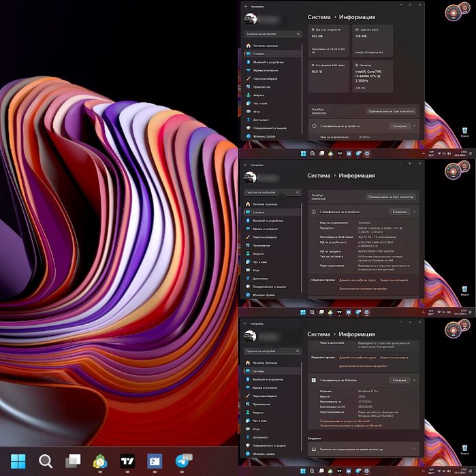476x476 pixels.
Task: Open the Start menu from the enlarged taskbar
Action: 18,461
